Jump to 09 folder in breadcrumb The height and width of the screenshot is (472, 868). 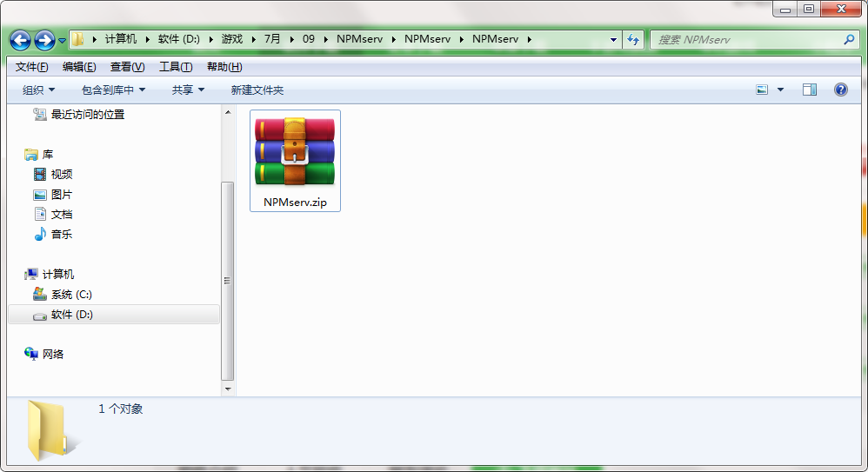tap(309, 39)
